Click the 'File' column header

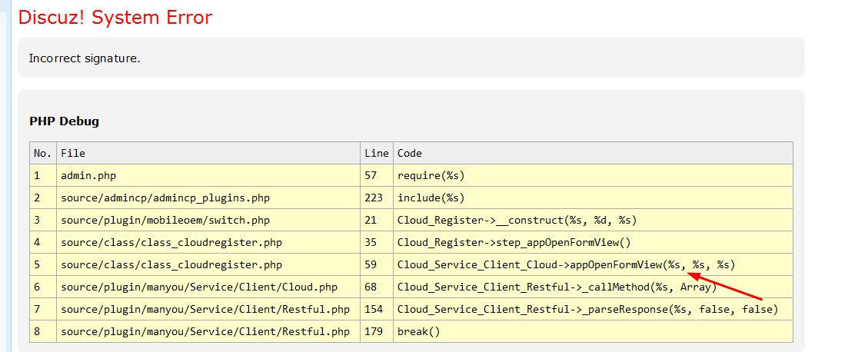coord(208,153)
